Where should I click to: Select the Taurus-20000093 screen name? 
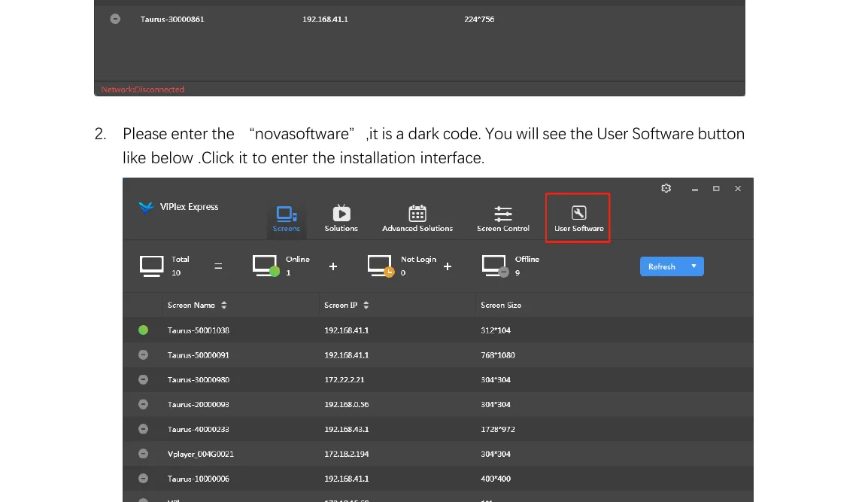(x=198, y=404)
